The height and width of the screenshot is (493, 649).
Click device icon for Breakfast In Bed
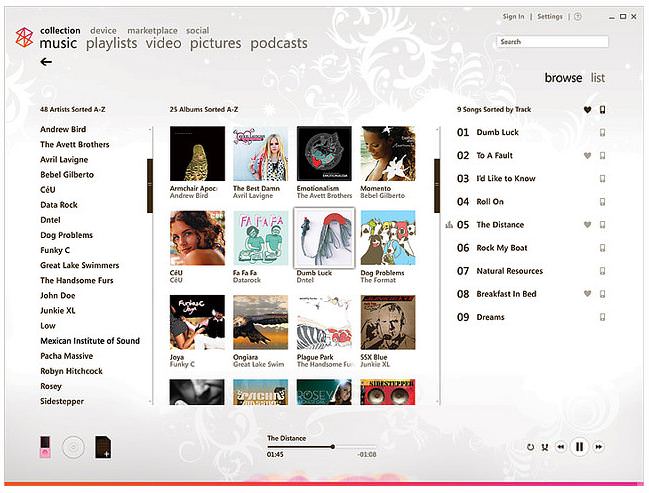(603, 294)
